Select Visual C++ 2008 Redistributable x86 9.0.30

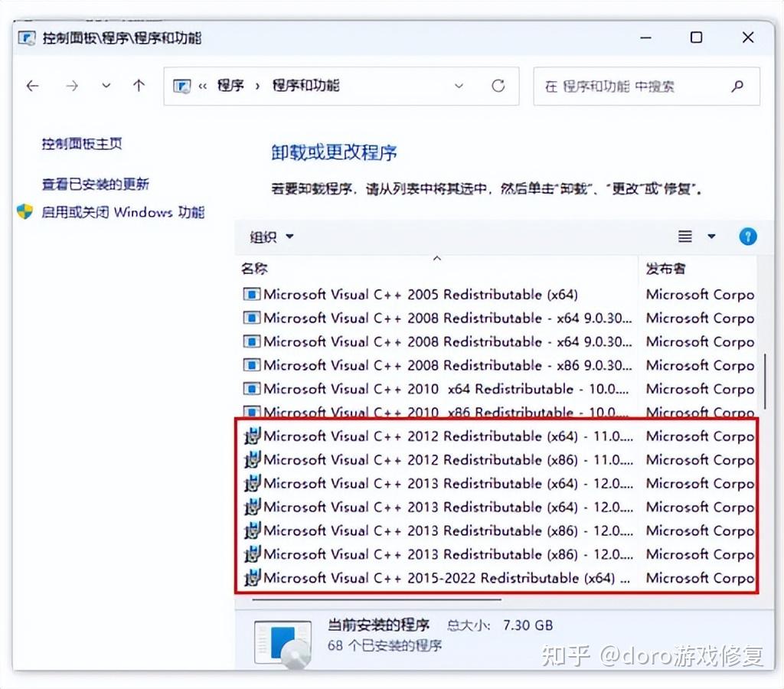(x=447, y=365)
